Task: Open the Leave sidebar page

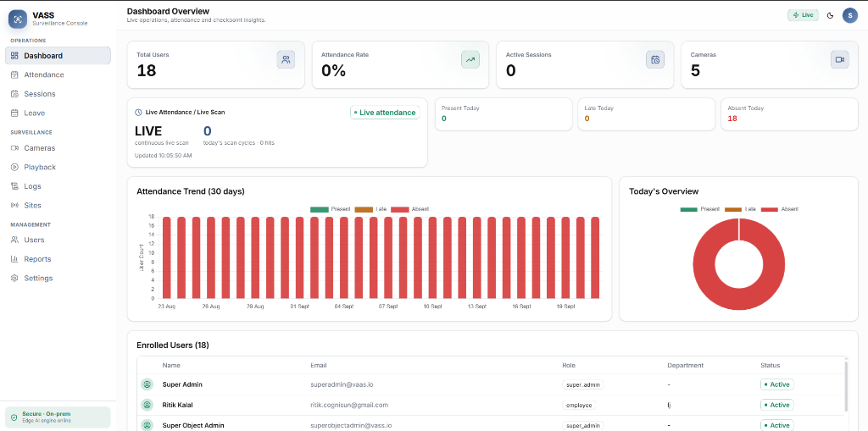Action: pos(58,113)
